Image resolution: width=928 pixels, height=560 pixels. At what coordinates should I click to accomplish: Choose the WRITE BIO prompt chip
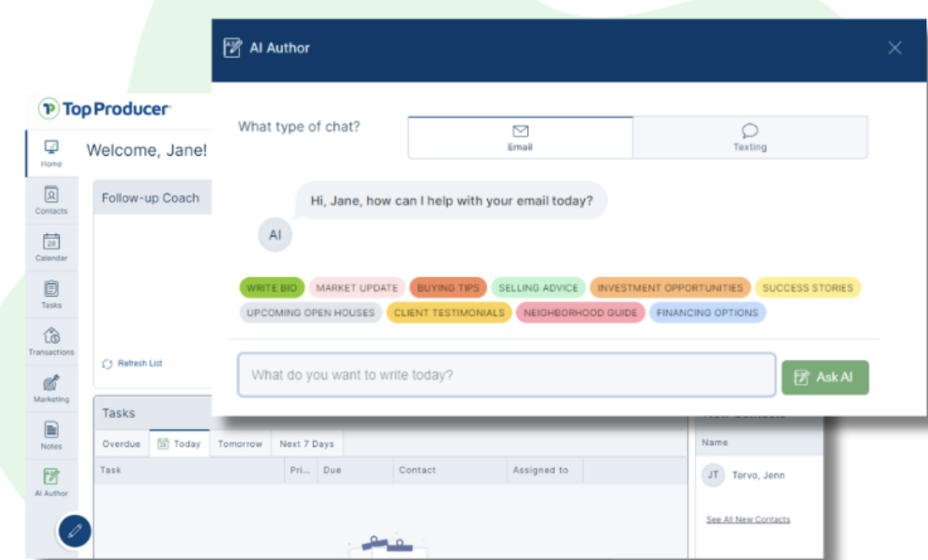pos(272,288)
